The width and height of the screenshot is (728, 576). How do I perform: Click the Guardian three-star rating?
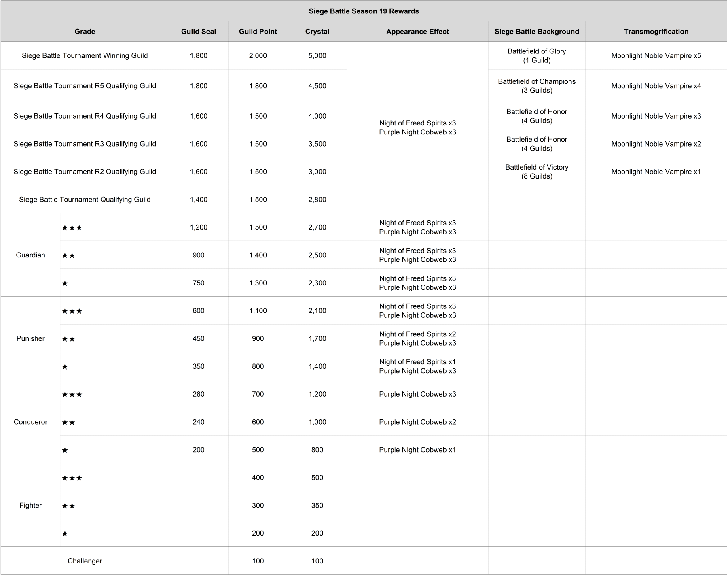pyautogui.click(x=72, y=228)
